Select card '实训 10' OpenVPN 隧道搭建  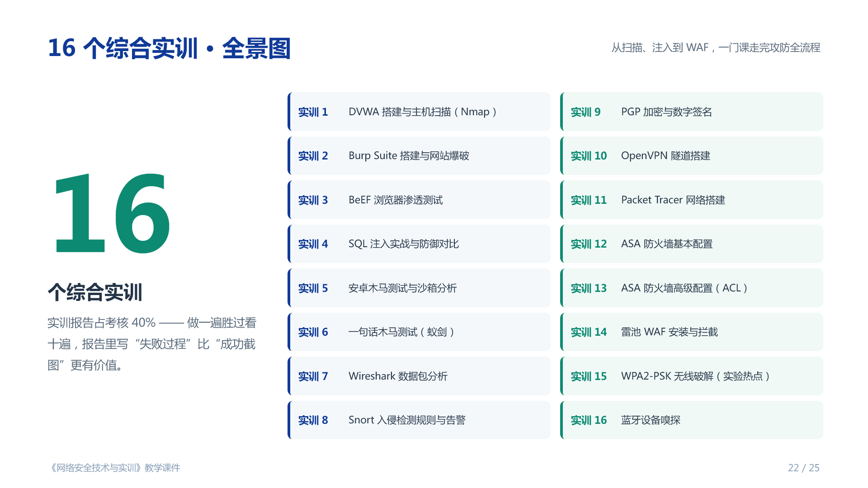pyautogui.click(x=692, y=155)
